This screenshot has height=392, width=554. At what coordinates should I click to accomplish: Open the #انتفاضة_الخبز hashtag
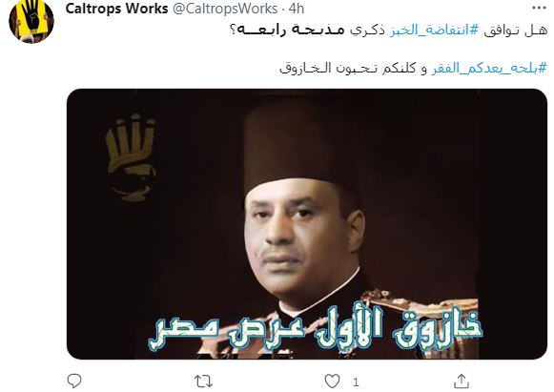pos(434,31)
